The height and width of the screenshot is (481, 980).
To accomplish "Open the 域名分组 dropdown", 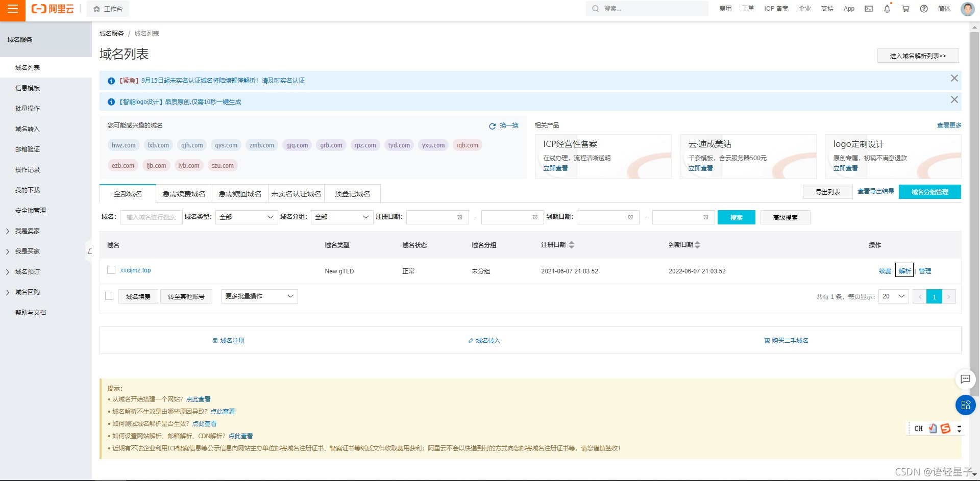I will [342, 217].
